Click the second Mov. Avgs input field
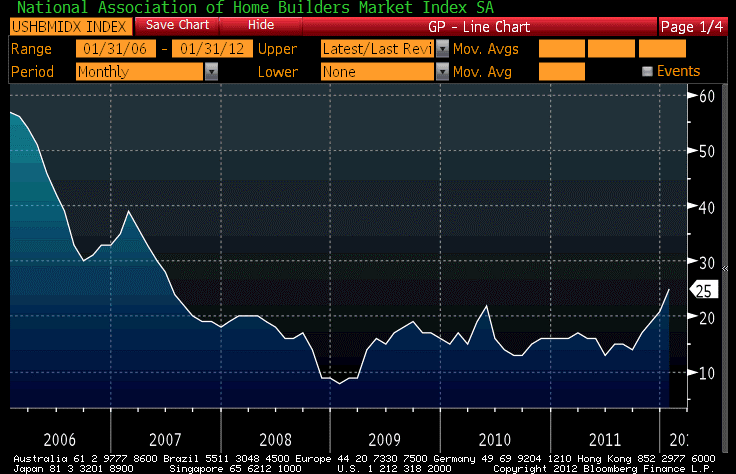The image size is (736, 474). pos(611,49)
